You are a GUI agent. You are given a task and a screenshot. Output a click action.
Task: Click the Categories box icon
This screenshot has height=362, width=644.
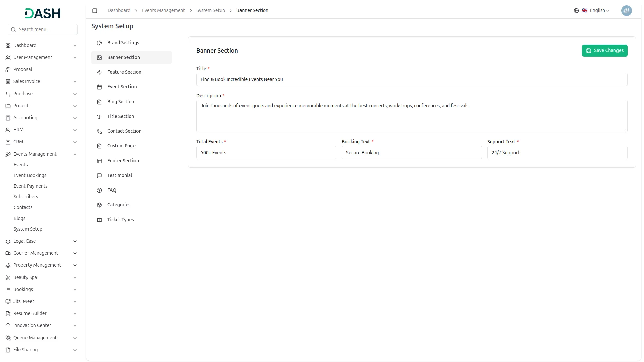pyautogui.click(x=99, y=205)
